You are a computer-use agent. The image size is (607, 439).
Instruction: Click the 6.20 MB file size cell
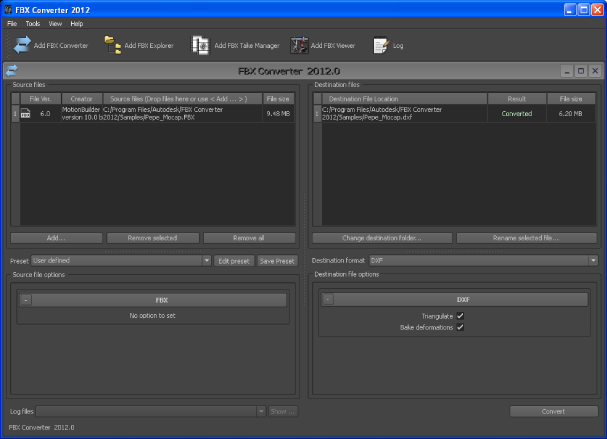pos(571,113)
